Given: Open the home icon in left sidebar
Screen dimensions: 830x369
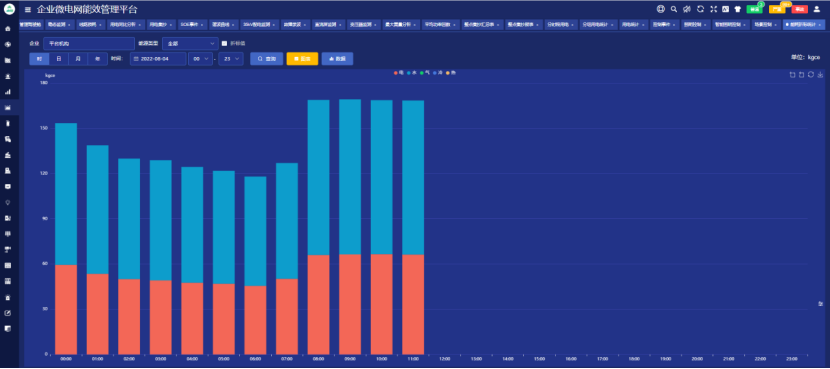Looking at the screenshot, I should 7,29.
